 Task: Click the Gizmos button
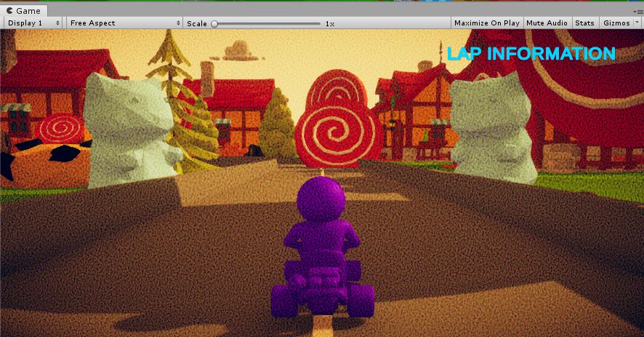[616, 23]
